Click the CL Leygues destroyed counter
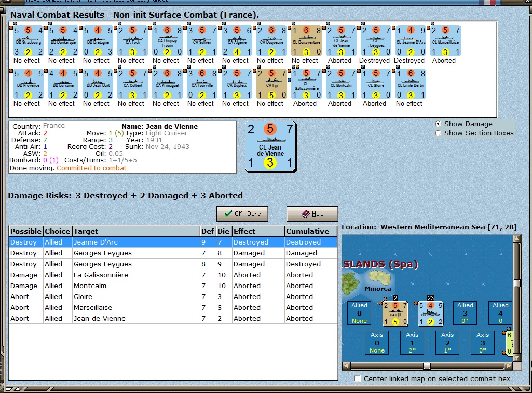 pos(376,41)
